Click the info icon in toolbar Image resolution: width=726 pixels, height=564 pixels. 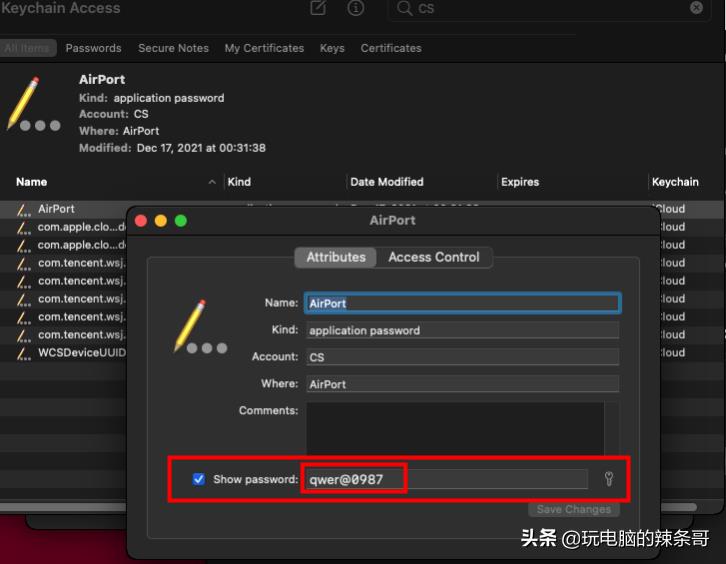(x=355, y=8)
